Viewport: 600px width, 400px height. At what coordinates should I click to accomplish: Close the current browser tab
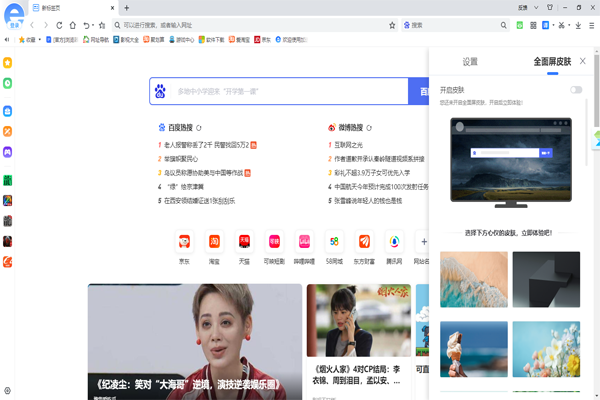112,8
